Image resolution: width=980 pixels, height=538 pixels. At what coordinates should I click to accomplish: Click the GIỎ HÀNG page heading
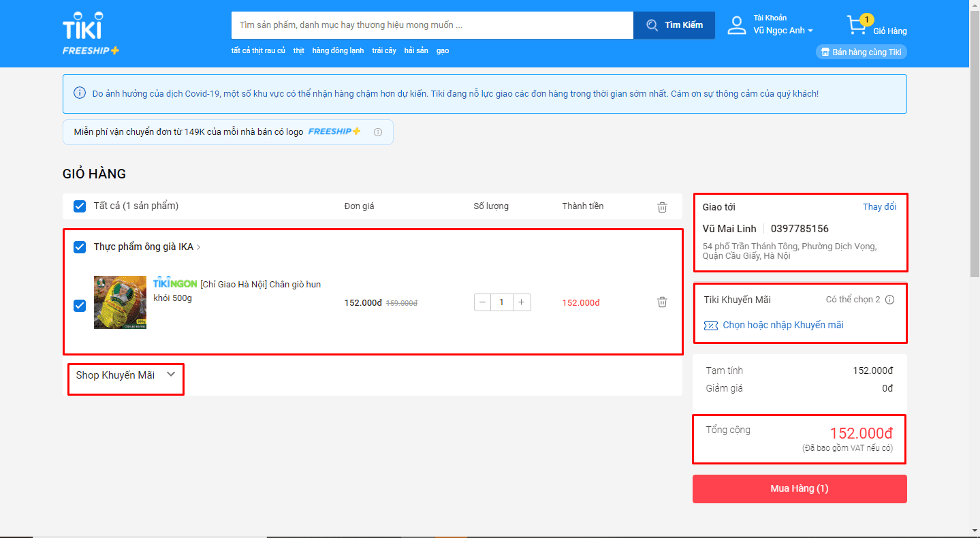pyautogui.click(x=94, y=174)
